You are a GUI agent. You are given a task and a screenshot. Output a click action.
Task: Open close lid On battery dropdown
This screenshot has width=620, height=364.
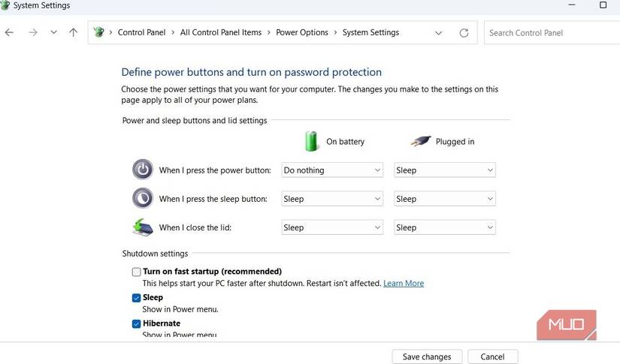(332, 227)
